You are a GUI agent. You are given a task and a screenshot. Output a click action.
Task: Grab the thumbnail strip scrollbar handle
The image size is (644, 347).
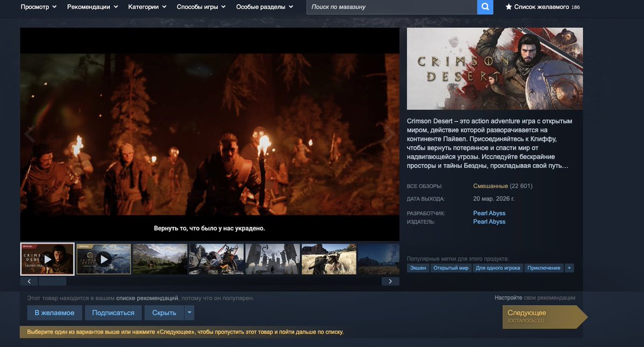(53, 281)
